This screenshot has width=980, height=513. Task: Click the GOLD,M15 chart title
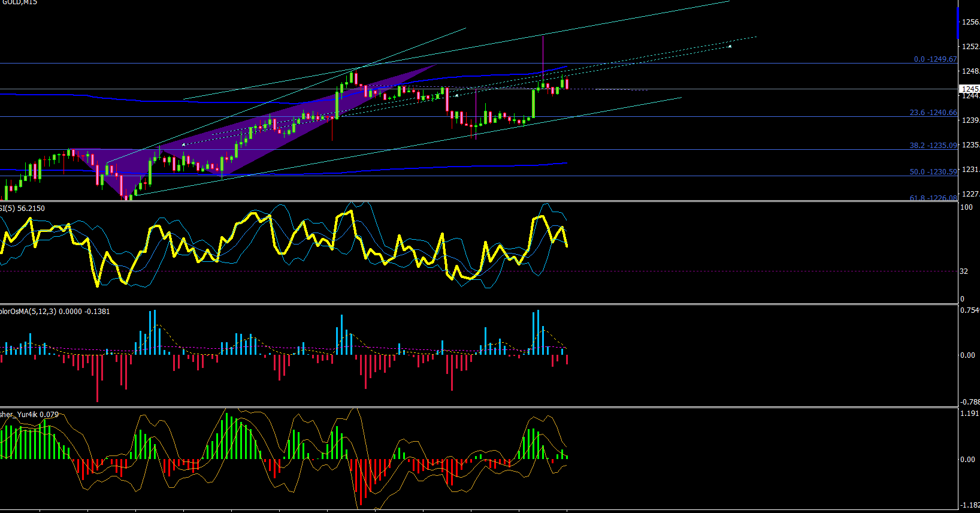coord(19,2)
